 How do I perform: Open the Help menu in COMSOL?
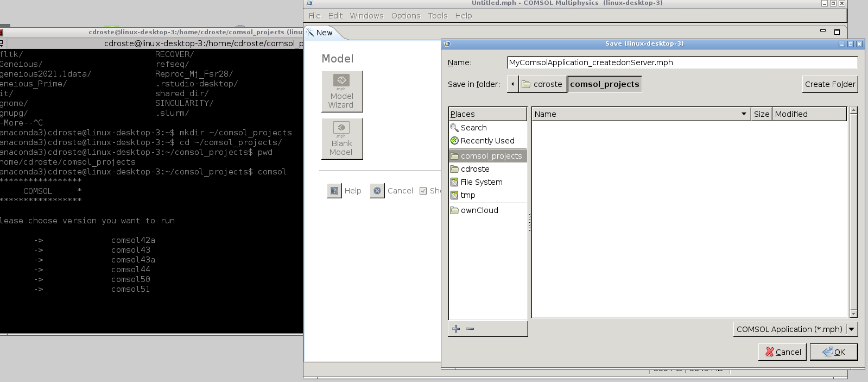pos(464,16)
